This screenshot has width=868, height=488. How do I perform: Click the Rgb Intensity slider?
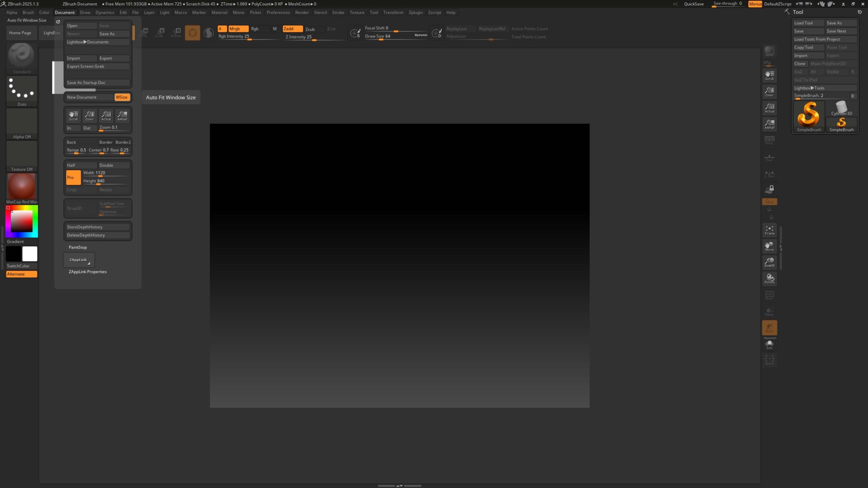pyautogui.click(x=249, y=37)
